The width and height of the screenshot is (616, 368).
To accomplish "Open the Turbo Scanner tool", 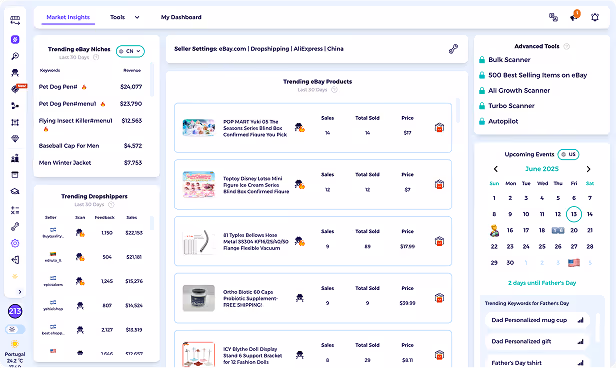I will click(511, 106).
